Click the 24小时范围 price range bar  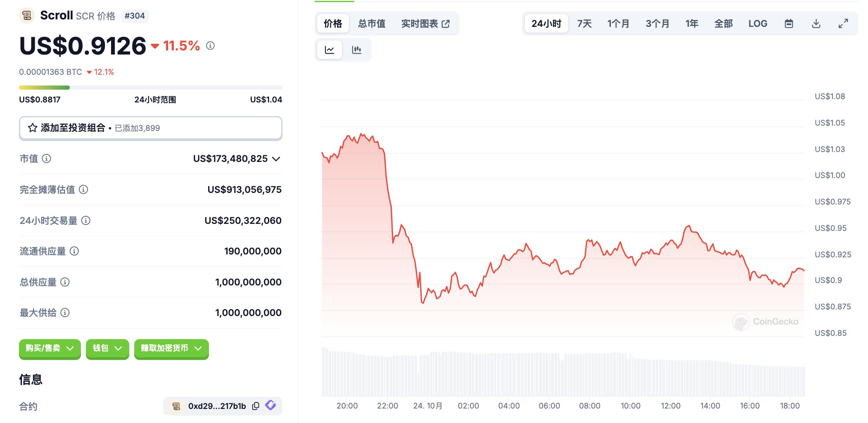(150, 88)
